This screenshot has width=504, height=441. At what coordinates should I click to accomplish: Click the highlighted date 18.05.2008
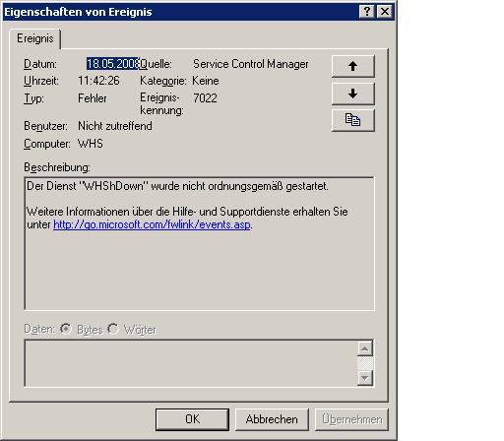click(113, 64)
